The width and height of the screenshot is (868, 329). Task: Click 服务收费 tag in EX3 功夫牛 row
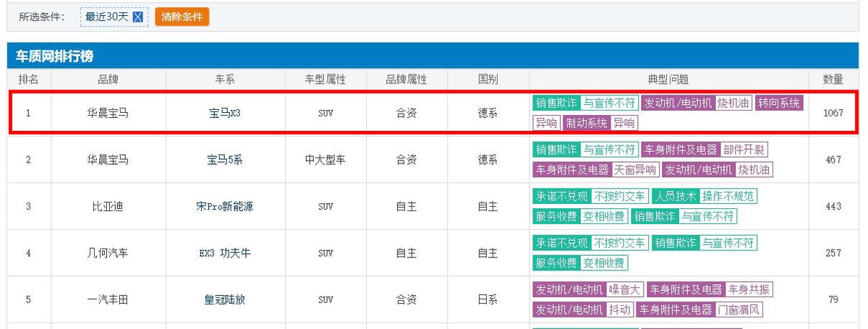click(556, 262)
